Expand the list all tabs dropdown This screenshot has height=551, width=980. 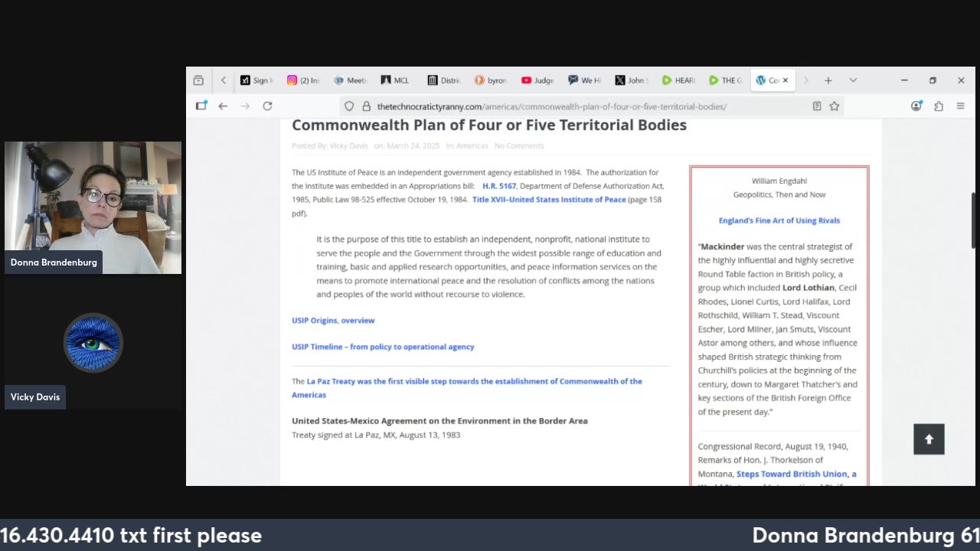coord(853,80)
